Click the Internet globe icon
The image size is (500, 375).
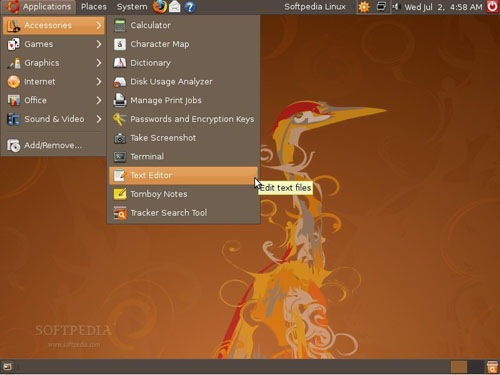pyautogui.click(x=14, y=82)
